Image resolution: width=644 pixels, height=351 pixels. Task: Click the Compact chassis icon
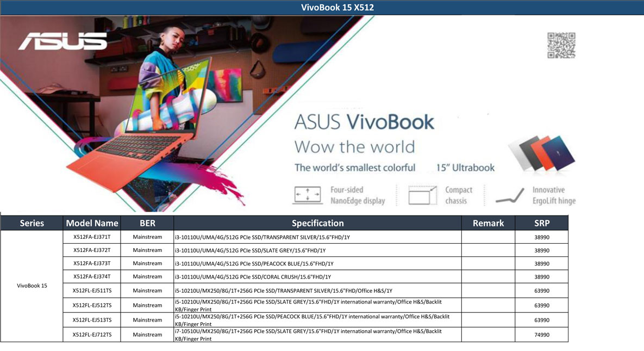422,195
